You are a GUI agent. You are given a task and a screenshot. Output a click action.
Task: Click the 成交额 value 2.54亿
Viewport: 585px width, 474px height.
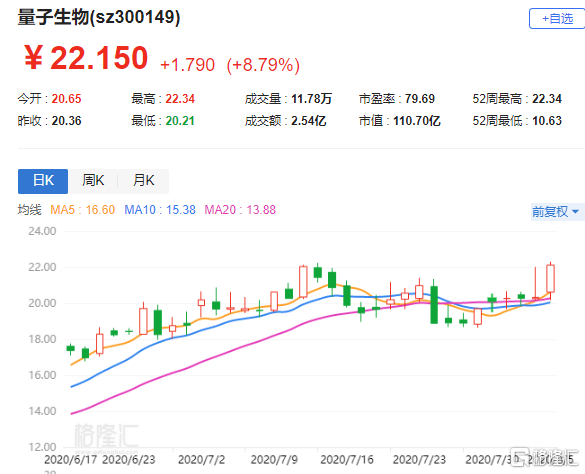pos(309,121)
